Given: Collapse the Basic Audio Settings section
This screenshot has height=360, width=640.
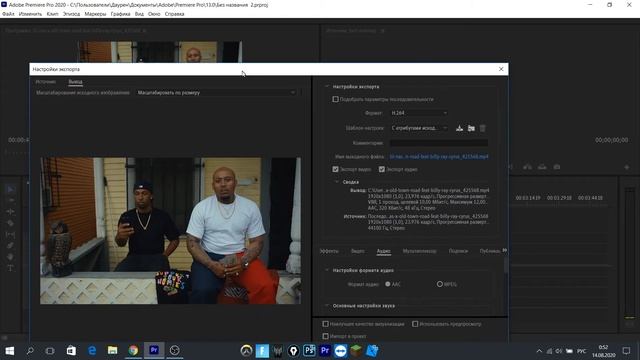Looking at the screenshot, I should (x=327, y=305).
